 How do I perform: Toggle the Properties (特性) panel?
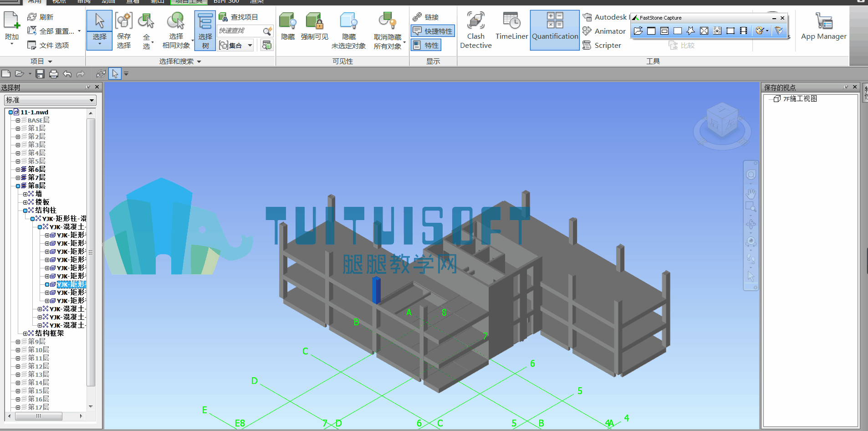click(x=426, y=45)
